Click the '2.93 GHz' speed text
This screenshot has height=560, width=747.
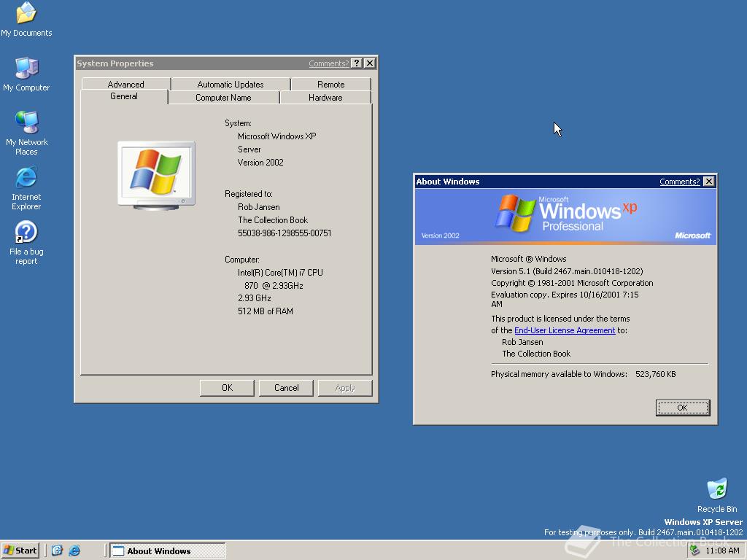[x=255, y=298]
